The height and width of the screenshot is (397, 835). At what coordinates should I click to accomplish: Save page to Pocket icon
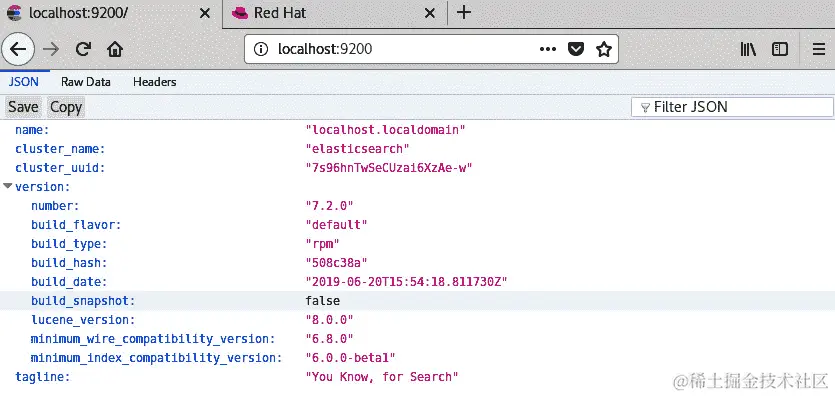[576, 49]
